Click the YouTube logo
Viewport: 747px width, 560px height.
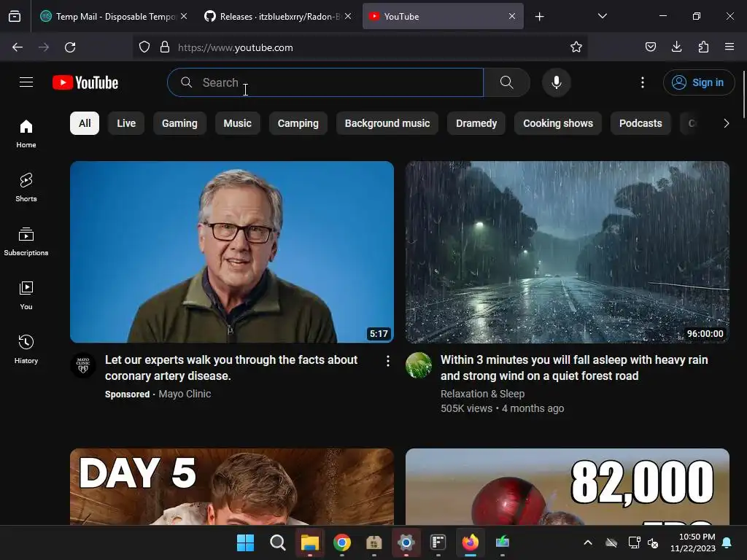(x=85, y=82)
